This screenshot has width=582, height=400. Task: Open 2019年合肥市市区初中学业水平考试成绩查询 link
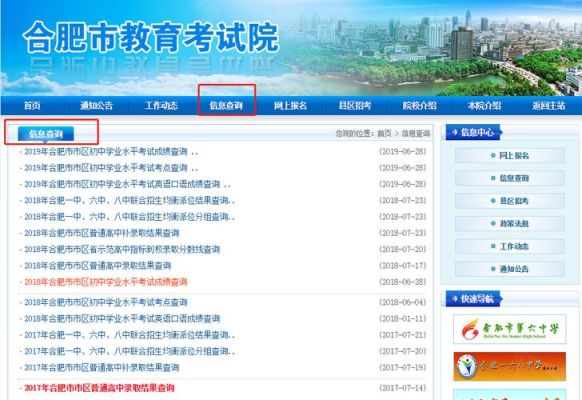point(106,152)
